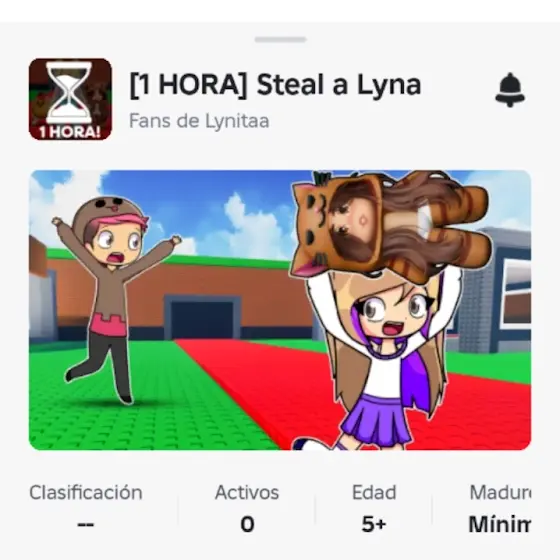Grab the sheet handle bar at top

coord(280,39)
